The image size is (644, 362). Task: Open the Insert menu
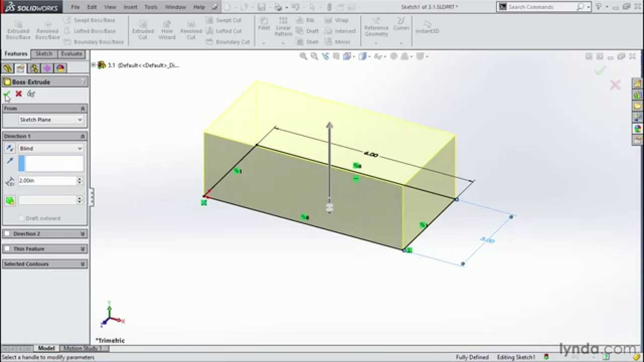coord(130,7)
